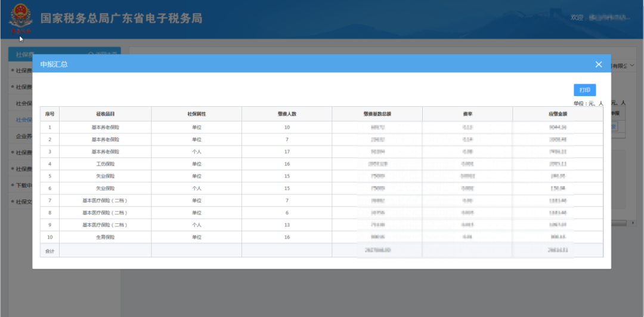Click the 合计 total row

coord(321,250)
